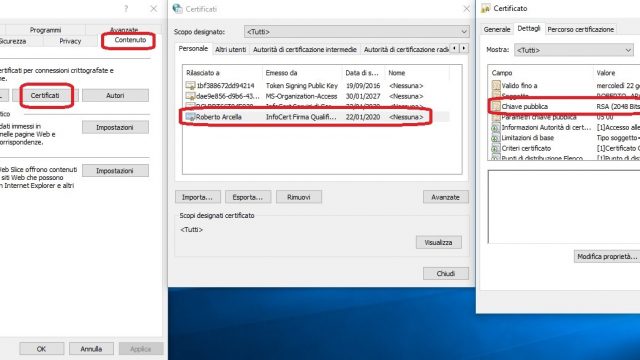Click the Tipo soggetto value
This screenshot has height=360, width=640.
[x=618, y=138]
